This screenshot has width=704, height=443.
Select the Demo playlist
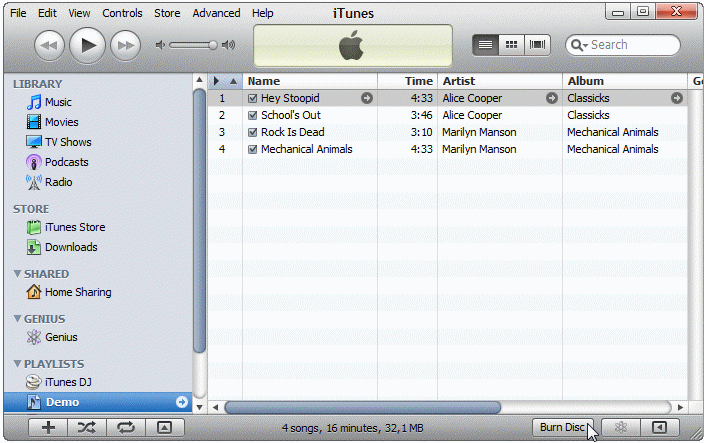coord(98,402)
